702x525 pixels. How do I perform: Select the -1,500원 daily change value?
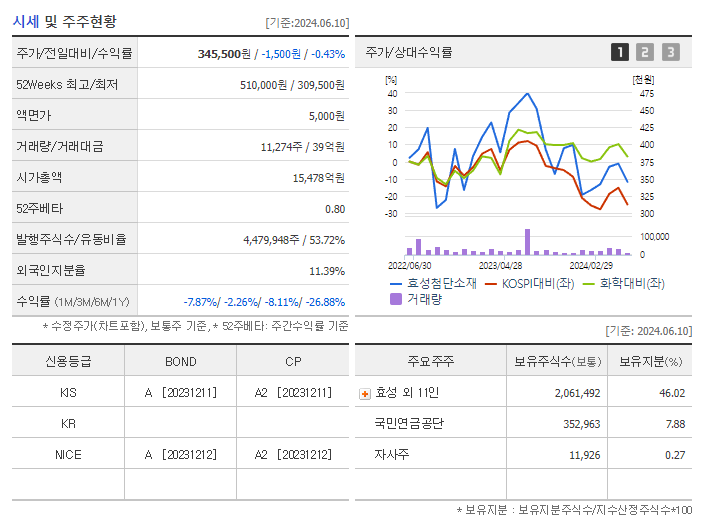click(281, 54)
